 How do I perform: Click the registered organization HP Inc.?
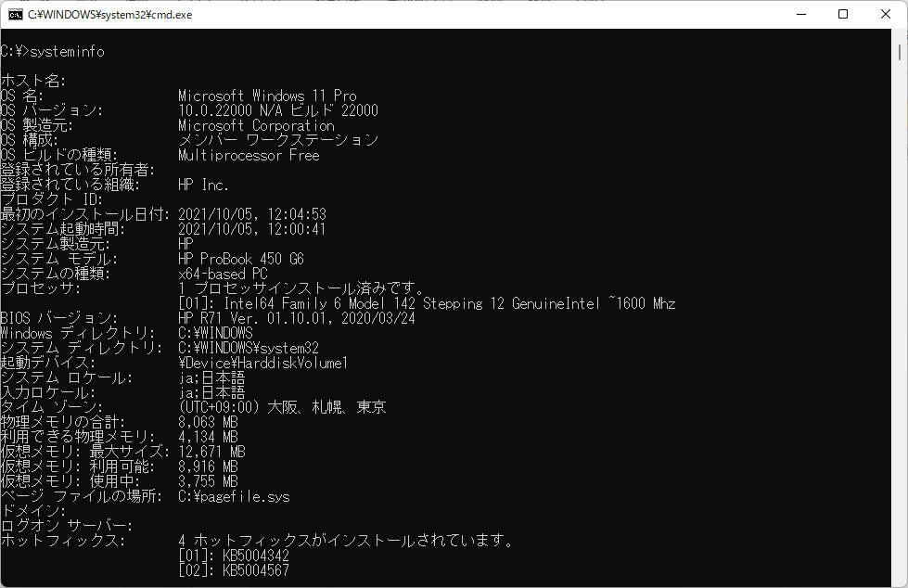203,185
